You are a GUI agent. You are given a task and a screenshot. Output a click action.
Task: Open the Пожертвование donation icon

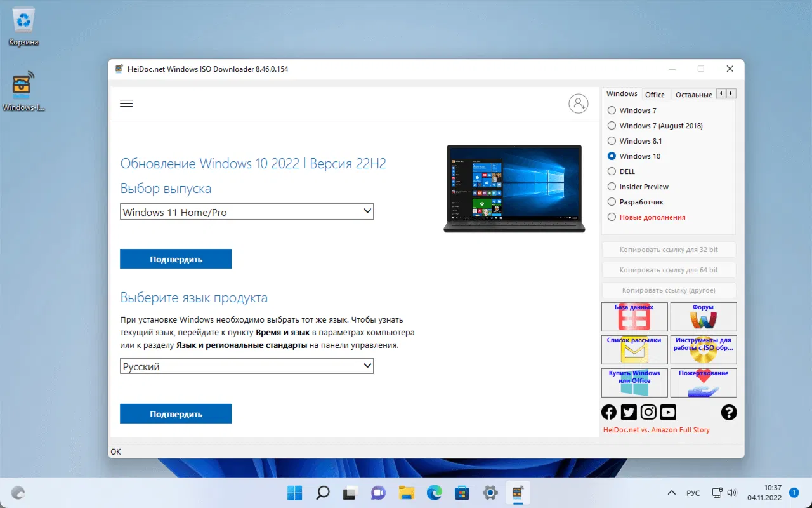(703, 382)
